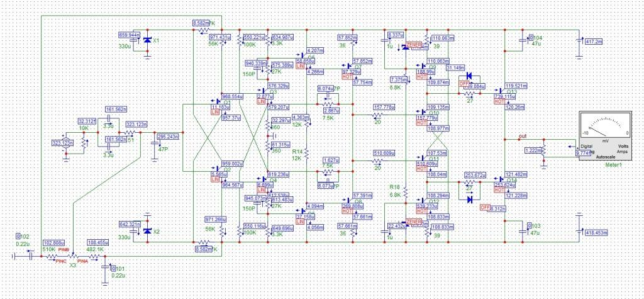Viewport: 644px width, 299px height.
Task: Select transistor Q3 symbol
Action: pos(264,91)
